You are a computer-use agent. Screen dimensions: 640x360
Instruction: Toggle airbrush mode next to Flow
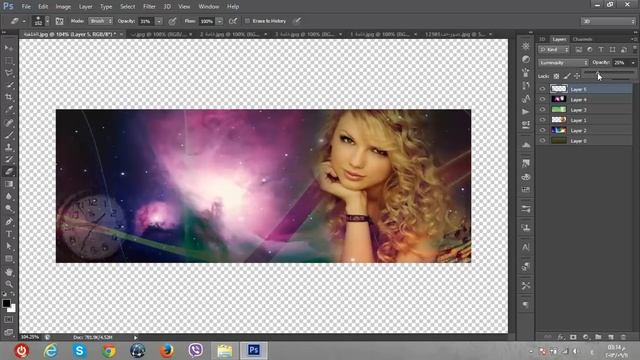point(233,21)
